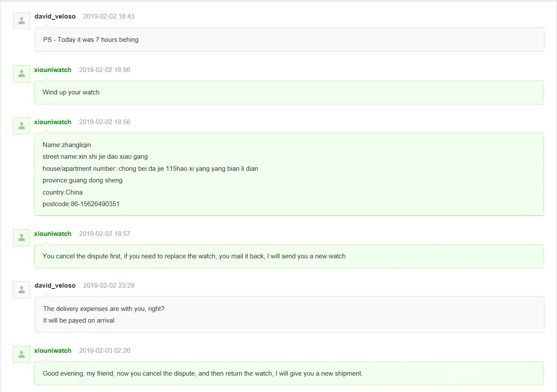Click the "You cancel the dispute first" message
The image size is (557, 392).
coord(194,256)
